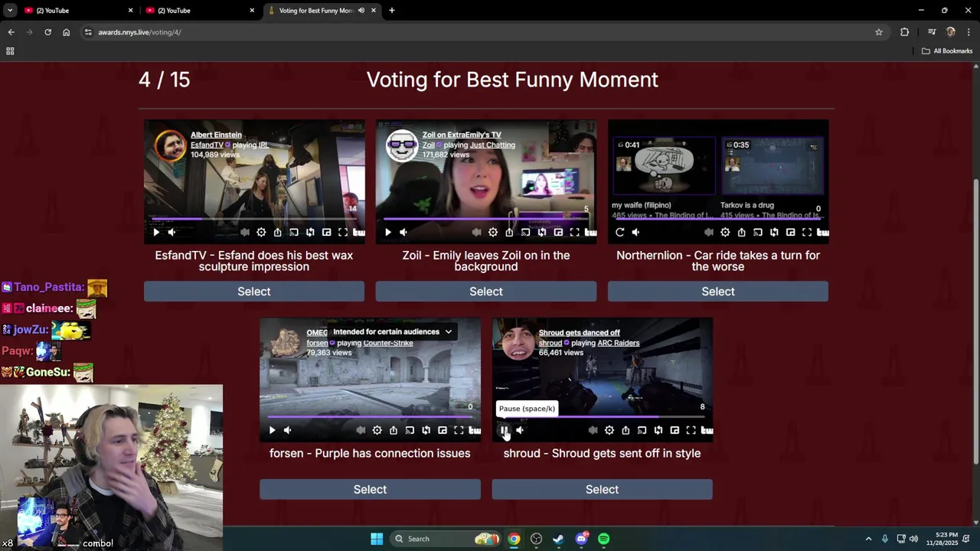Seek within the shroud clip progress bar
Image resolution: width=980 pixels, height=551 pixels.
point(602,417)
